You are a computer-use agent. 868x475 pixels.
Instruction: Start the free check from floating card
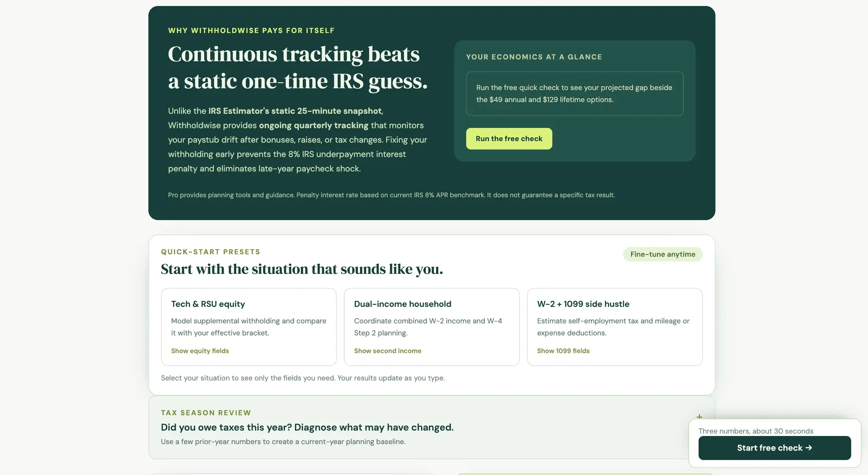pyautogui.click(x=774, y=448)
